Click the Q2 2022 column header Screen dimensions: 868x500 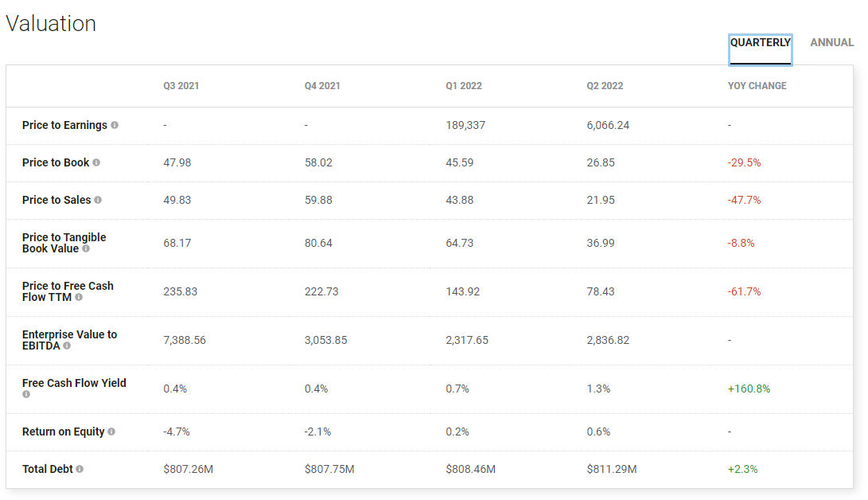point(605,86)
